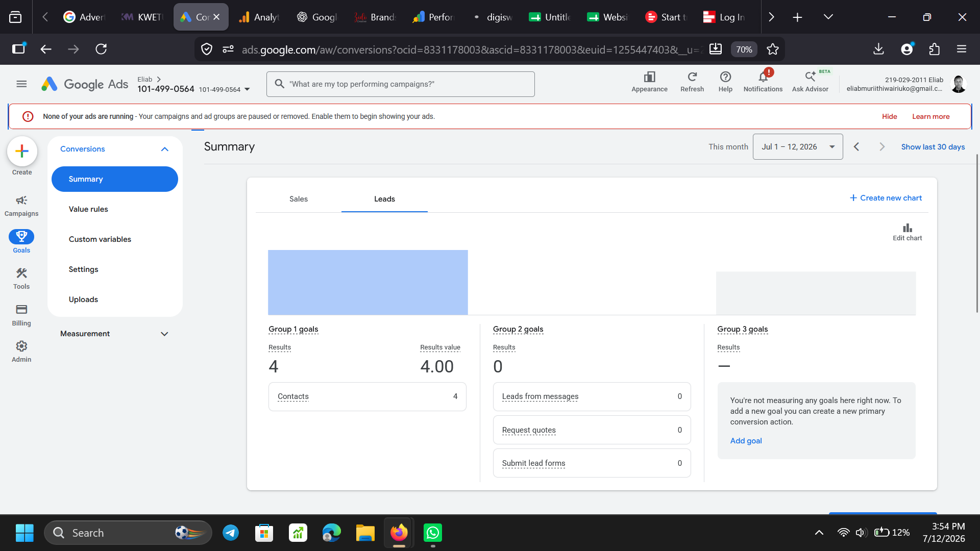
Task: Click the Create plus button
Action: (x=22, y=151)
